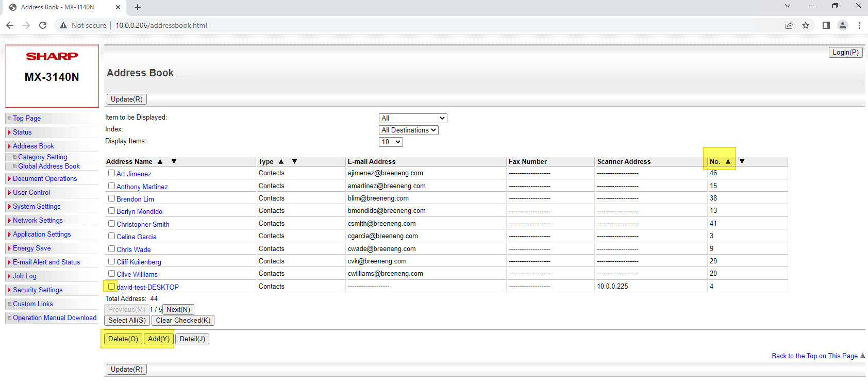Click Back to the Top on This Page

coord(815,356)
